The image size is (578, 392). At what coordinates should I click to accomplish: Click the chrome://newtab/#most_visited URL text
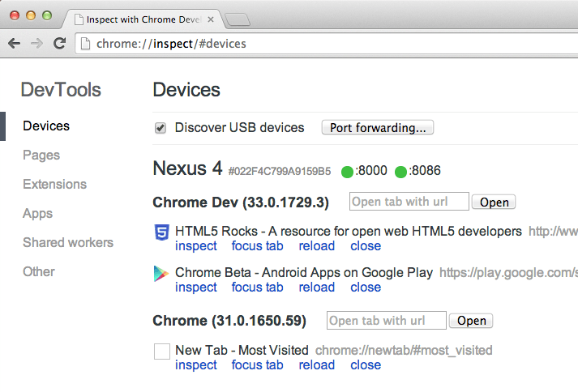click(x=404, y=351)
